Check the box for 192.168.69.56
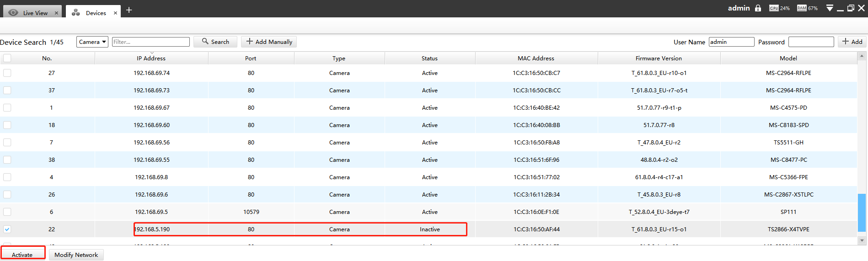Screen dimensions: 868x261 pyautogui.click(x=7, y=142)
